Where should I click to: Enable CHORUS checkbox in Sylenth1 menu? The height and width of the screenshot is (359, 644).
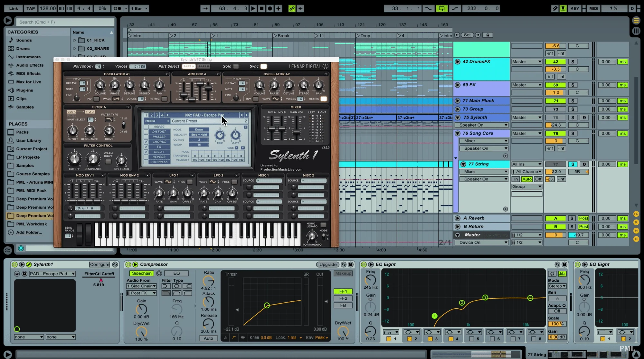click(x=146, y=142)
